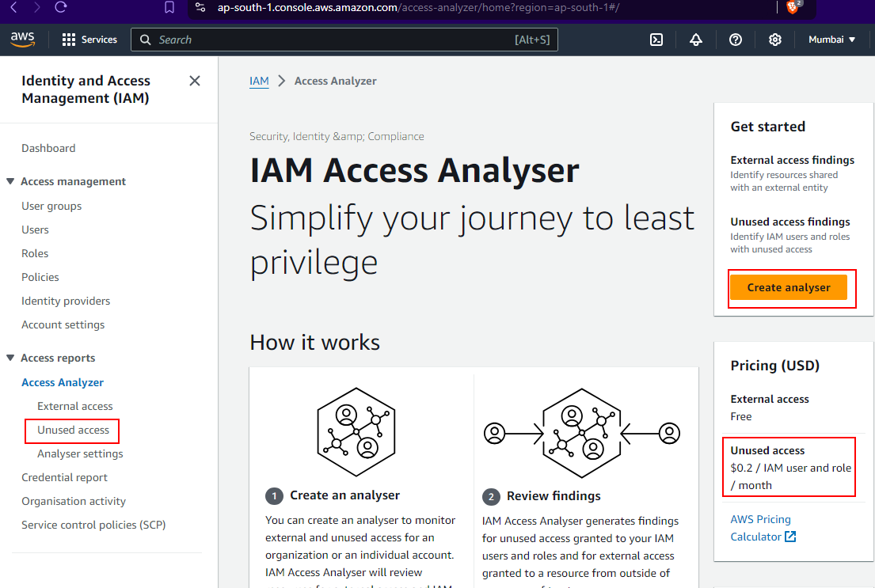The width and height of the screenshot is (875, 588).
Task: Click the AWS logo home icon
Action: pos(21,40)
